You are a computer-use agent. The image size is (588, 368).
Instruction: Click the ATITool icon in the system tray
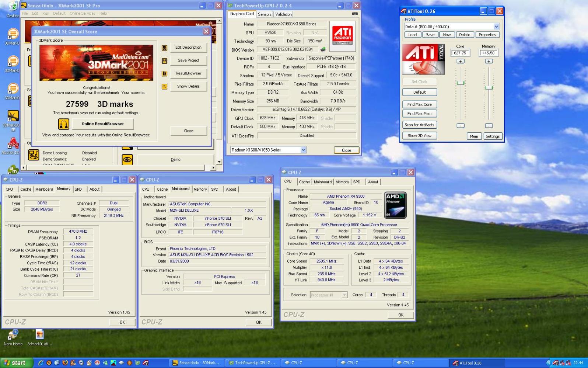click(x=556, y=363)
